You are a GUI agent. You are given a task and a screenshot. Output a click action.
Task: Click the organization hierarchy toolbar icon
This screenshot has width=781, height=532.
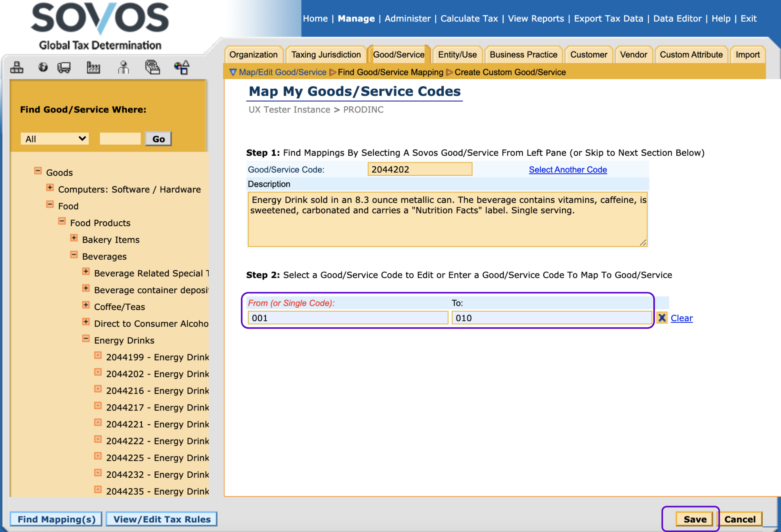[16, 68]
